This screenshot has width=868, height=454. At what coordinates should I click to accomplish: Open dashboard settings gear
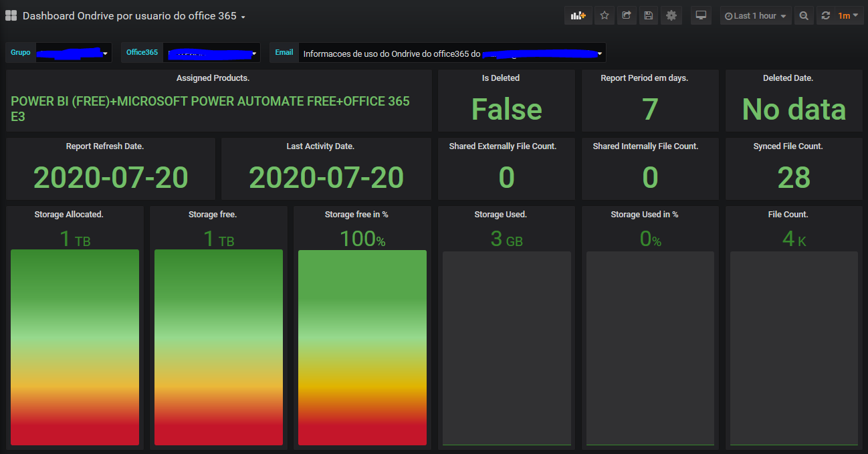671,15
